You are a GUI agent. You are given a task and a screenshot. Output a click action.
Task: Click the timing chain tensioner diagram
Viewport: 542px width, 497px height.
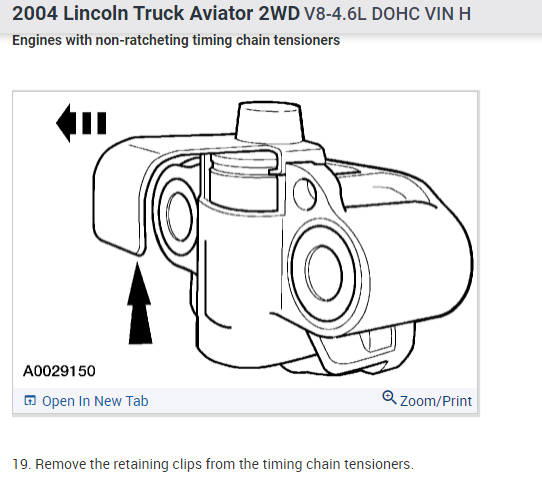pos(246,239)
